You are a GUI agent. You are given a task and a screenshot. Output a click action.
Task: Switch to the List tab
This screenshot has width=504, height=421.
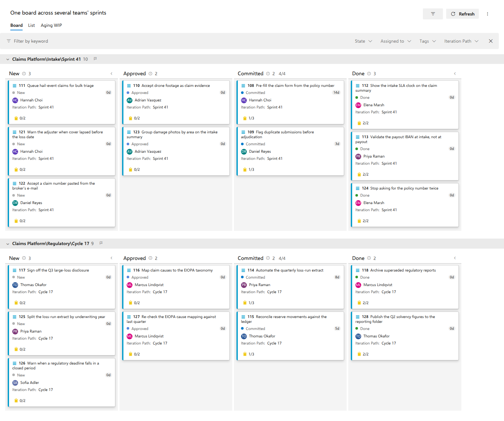[31, 25]
